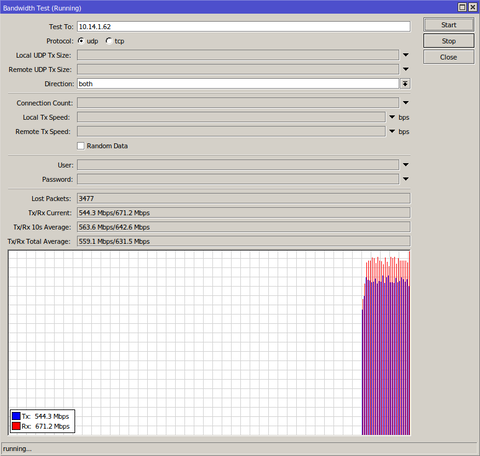Stop the running bandwidth test
This screenshot has height=456, width=480.
[x=449, y=41]
